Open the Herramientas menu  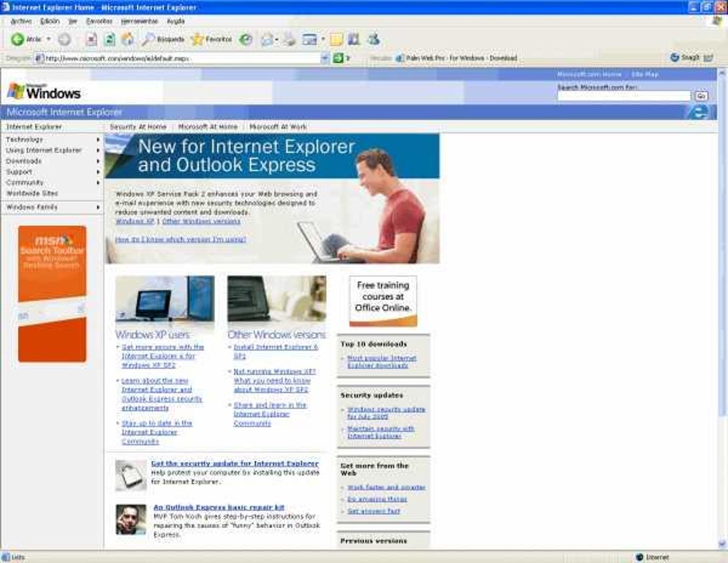139,21
